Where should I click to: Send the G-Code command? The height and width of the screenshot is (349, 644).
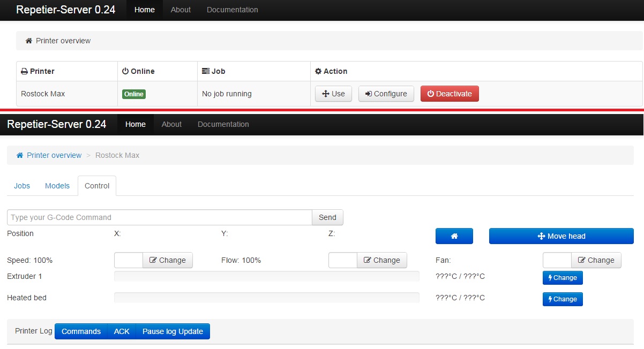(x=327, y=217)
